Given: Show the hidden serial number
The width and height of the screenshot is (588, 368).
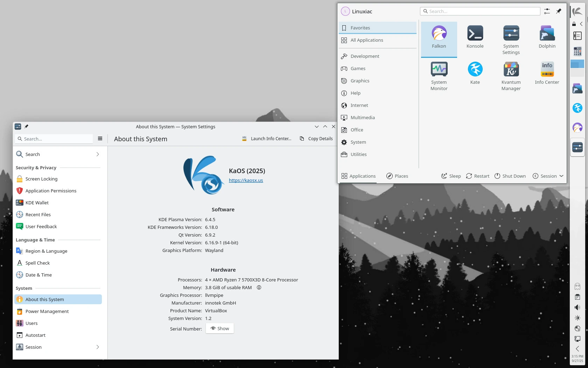Looking at the screenshot, I should [220, 328].
